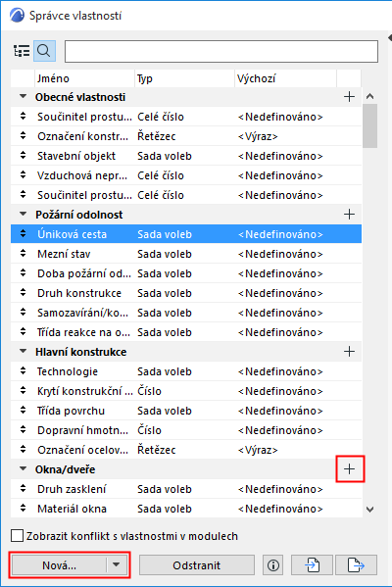Toggle the search magnifier icon
This screenshot has width=392, height=587.
[x=44, y=51]
